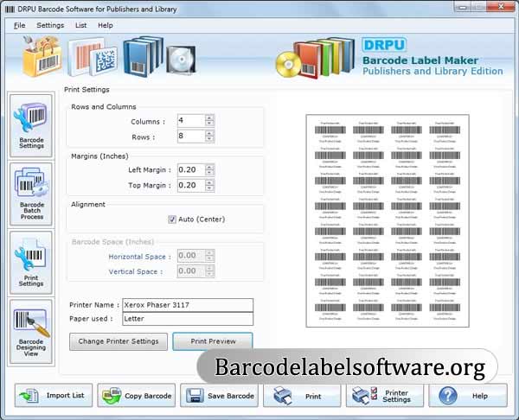The image size is (519, 420).
Task: Click the Rows number field
Action: [x=191, y=136]
